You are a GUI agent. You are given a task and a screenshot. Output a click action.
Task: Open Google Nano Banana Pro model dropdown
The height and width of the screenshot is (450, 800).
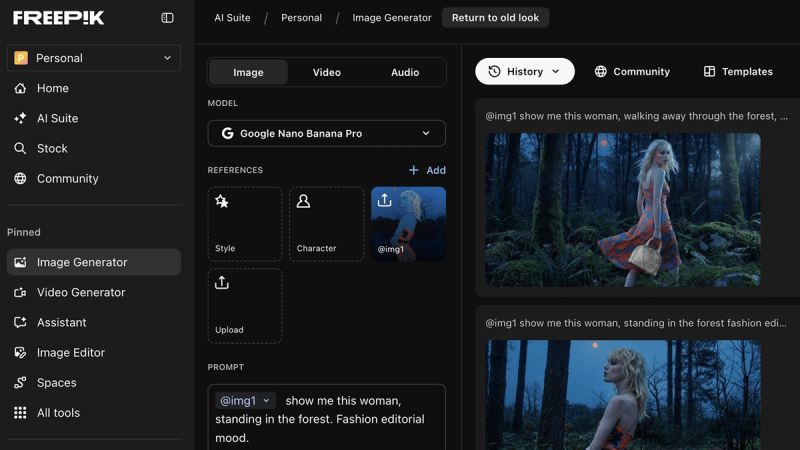click(x=327, y=134)
